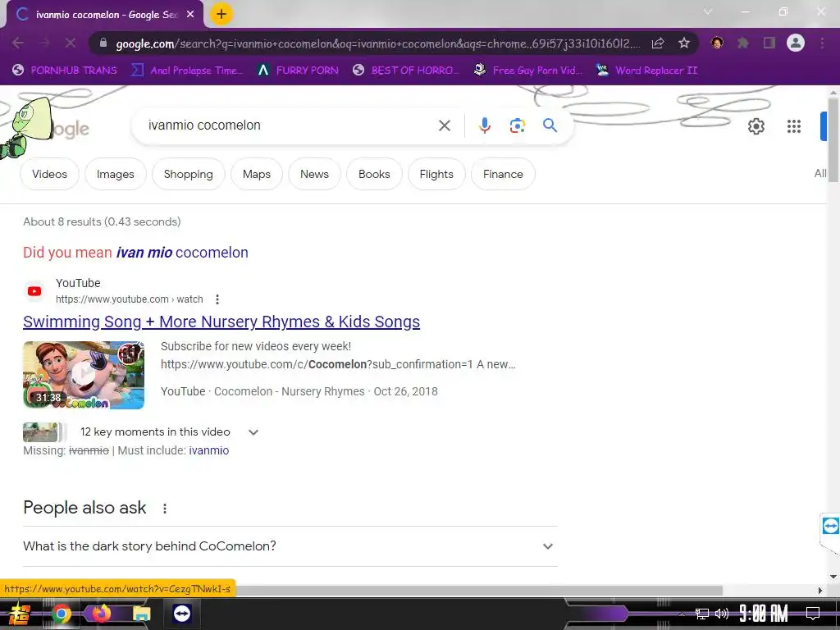The width and height of the screenshot is (840, 630).
Task: Open Google quick settings gear
Action: tap(756, 126)
